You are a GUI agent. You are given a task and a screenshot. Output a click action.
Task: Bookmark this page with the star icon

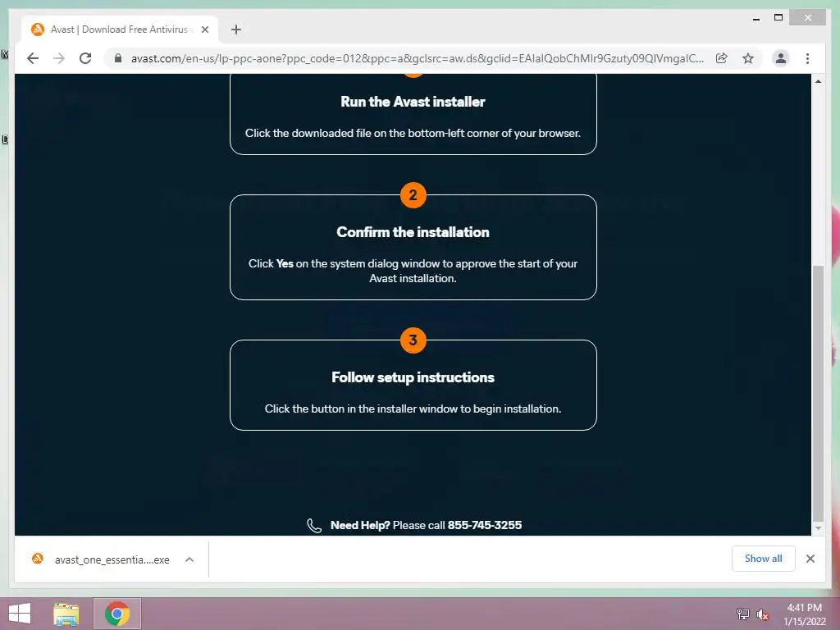pyautogui.click(x=748, y=58)
